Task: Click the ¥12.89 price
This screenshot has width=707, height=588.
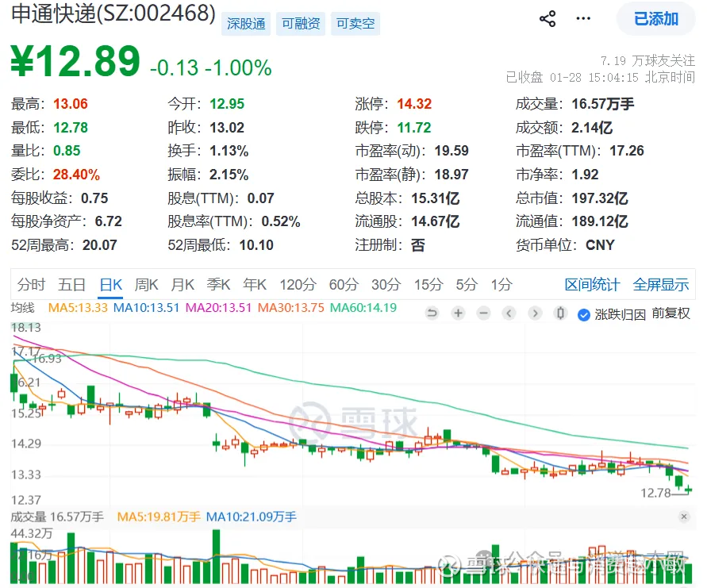Action: pyautogui.click(x=75, y=61)
